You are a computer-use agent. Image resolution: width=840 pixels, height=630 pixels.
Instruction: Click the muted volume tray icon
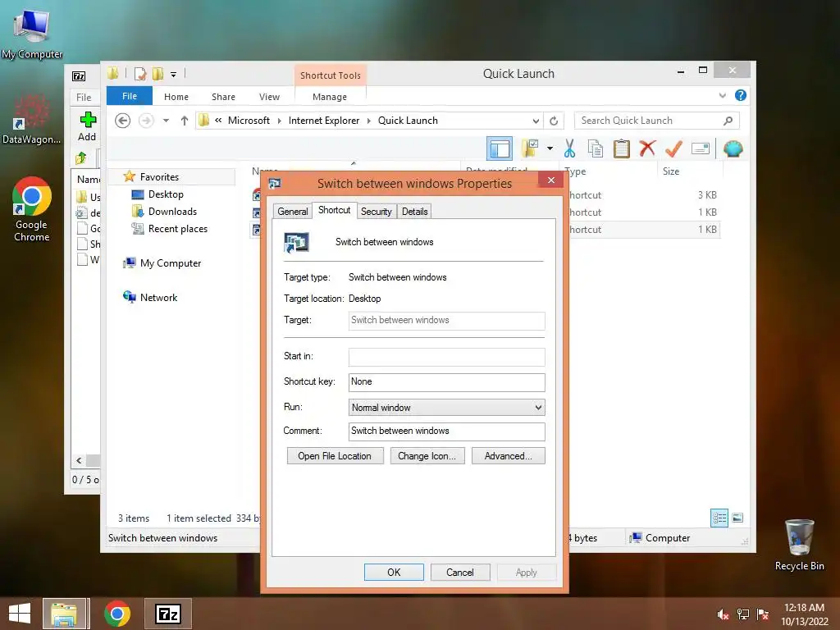point(723,614)
